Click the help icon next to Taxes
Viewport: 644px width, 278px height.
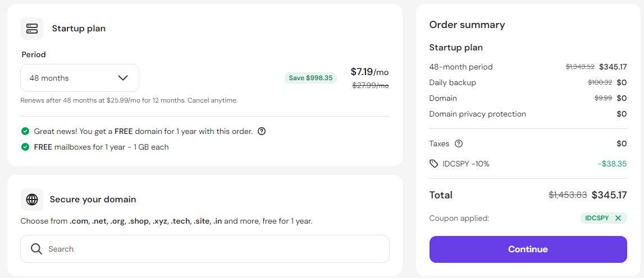(x=459, y=143)
